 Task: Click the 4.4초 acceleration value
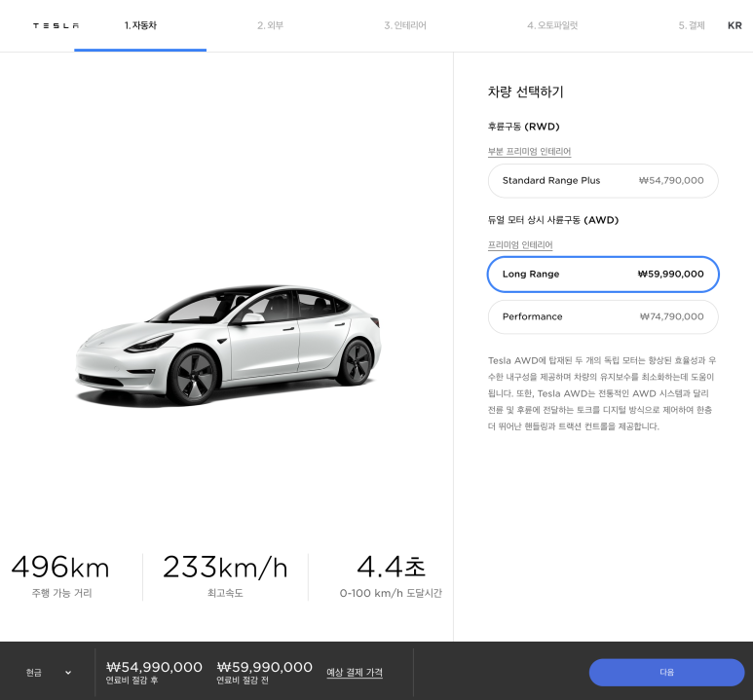point(391,567)
